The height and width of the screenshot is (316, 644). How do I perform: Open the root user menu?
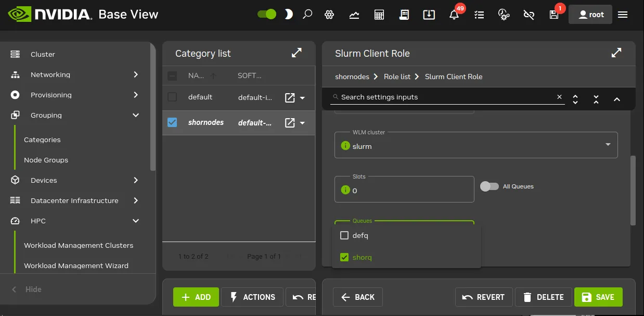click(x=590, y=15)
